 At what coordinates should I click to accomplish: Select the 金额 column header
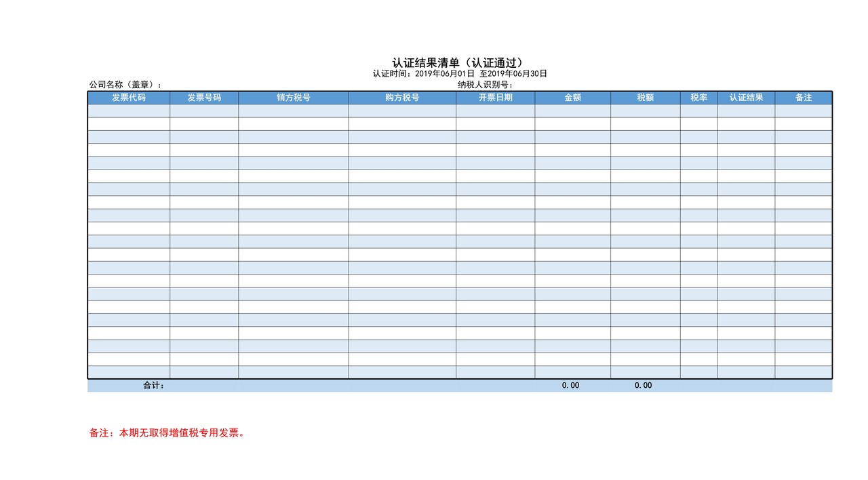pyautogui.click(x=572, y=98)
